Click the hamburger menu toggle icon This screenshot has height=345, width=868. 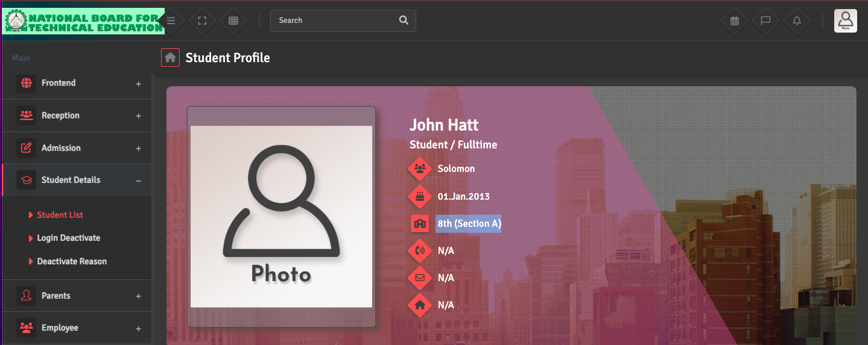click(171, 21)
